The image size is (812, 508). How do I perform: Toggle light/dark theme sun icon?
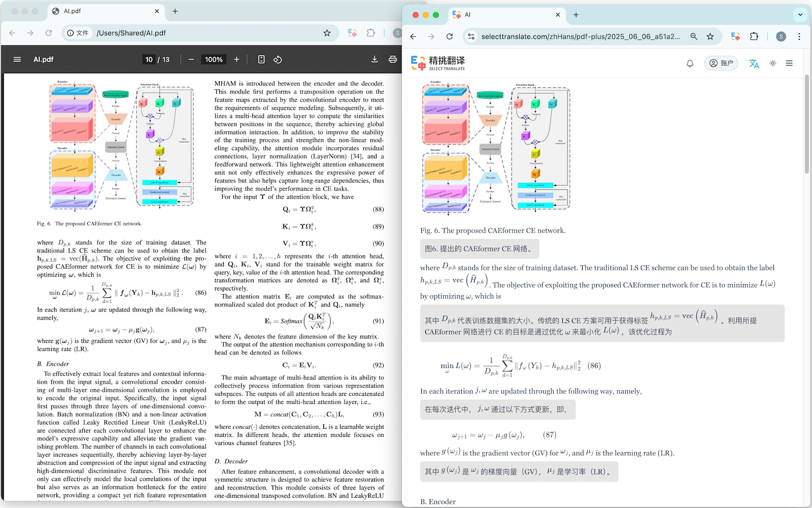pos(773,63)
